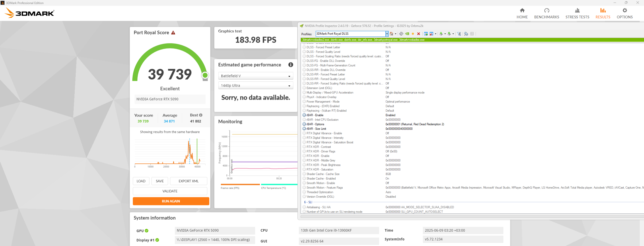Click the remove application from profile icon
Viewport: 644px width, 246px height.
(431, 34)
